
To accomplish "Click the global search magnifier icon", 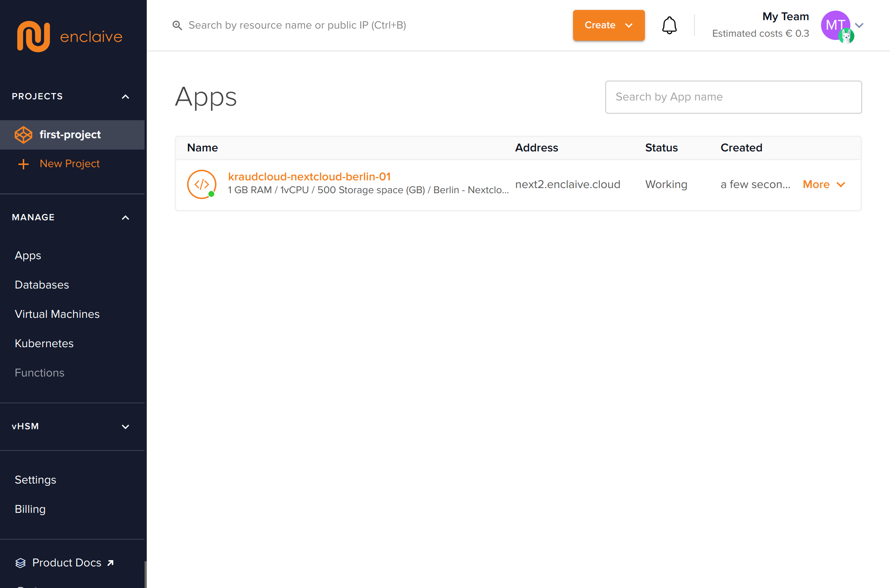I will pos(177,25).
